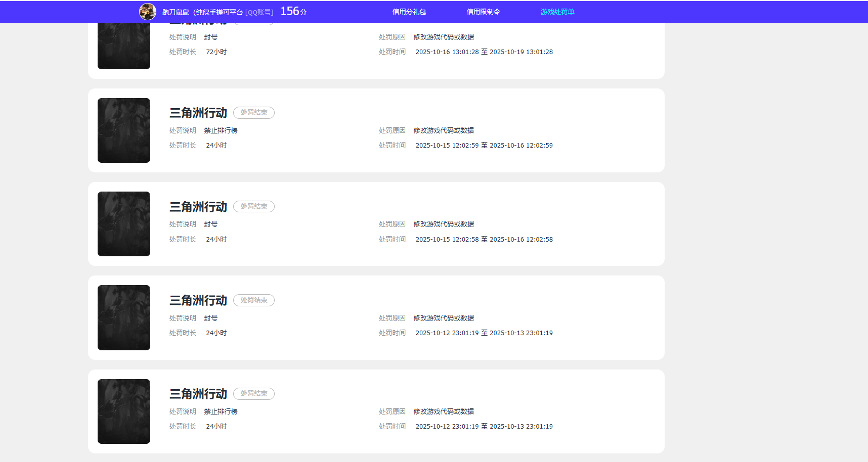Click the 156分 credit score
This screenshot has height=462, width=868.
(x=293, y=11)
